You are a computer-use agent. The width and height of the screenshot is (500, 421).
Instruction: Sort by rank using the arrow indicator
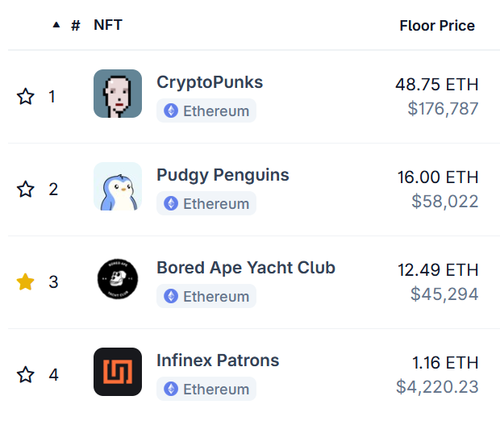[x=56, y=25]
